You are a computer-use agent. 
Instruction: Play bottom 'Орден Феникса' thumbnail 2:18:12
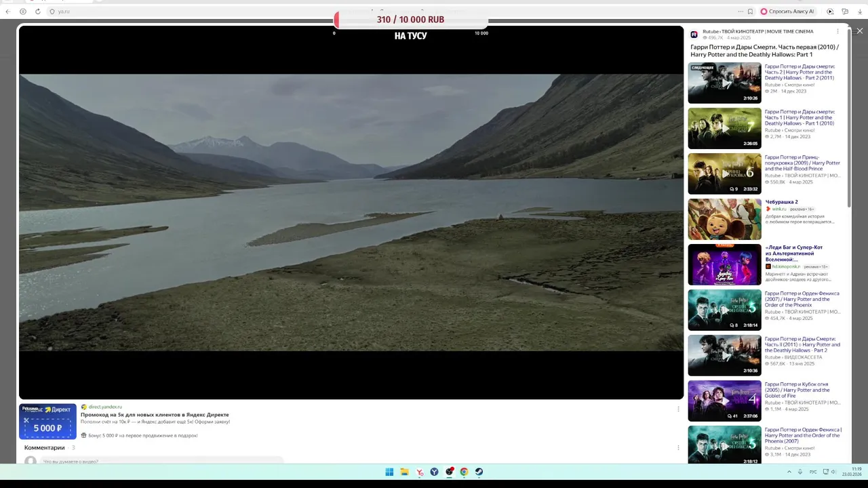pos(724,445)
